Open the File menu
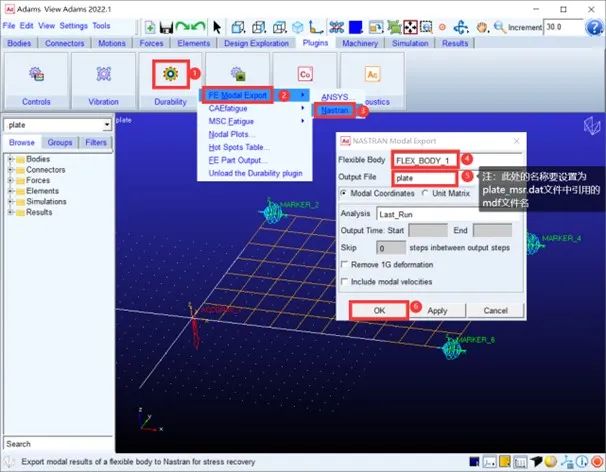 9,26
